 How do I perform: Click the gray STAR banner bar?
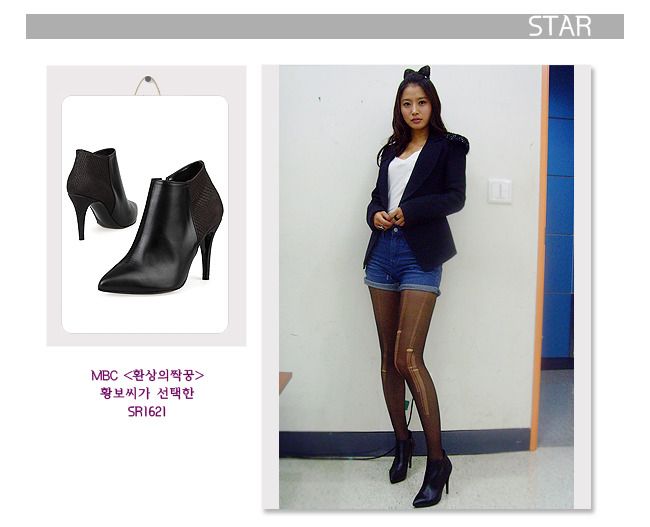tap(325, 27)
